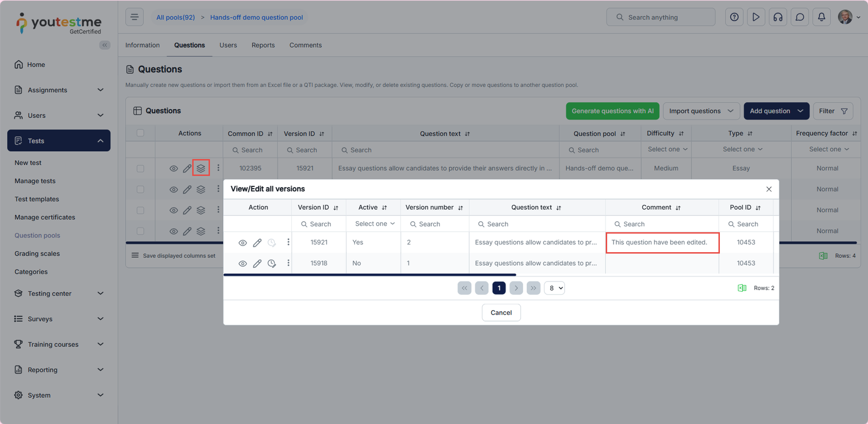Image resolution: width=868 pixels, height=424 pixels.
Task: Switch to the Reports tab
Action: click(x=263, y=46)
